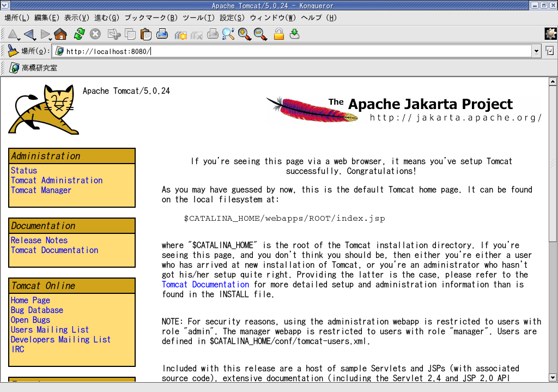Open the Tomcat Administration link

coord(57,180)
